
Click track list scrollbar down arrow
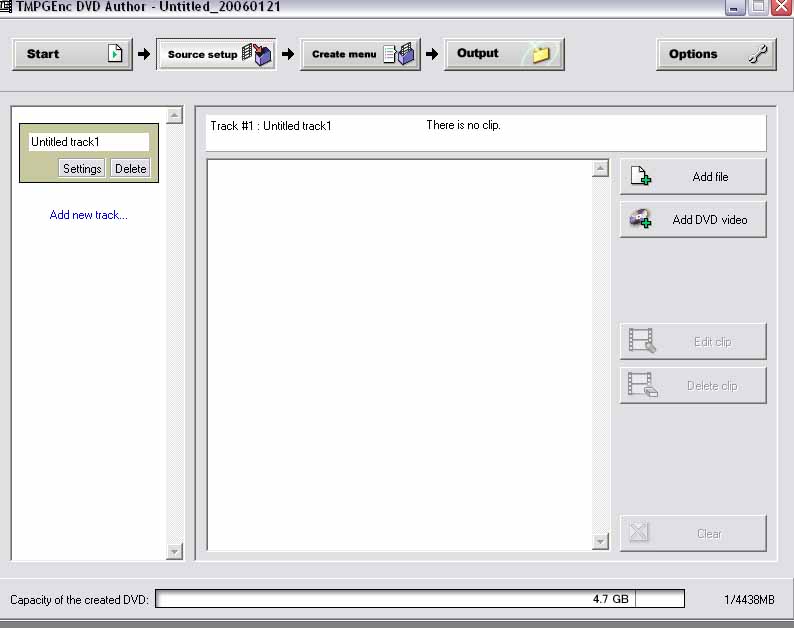pos(174,552)
